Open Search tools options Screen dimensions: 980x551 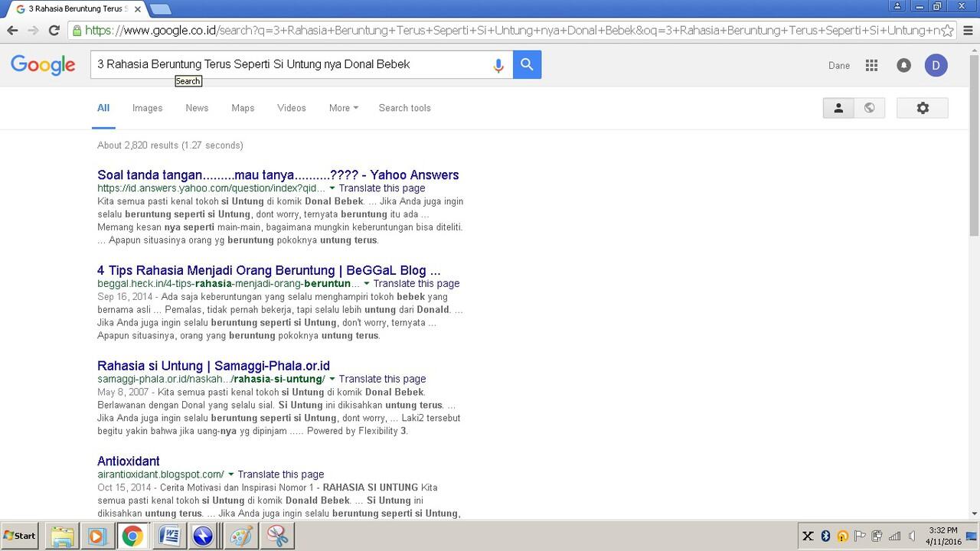coord(404,108)
